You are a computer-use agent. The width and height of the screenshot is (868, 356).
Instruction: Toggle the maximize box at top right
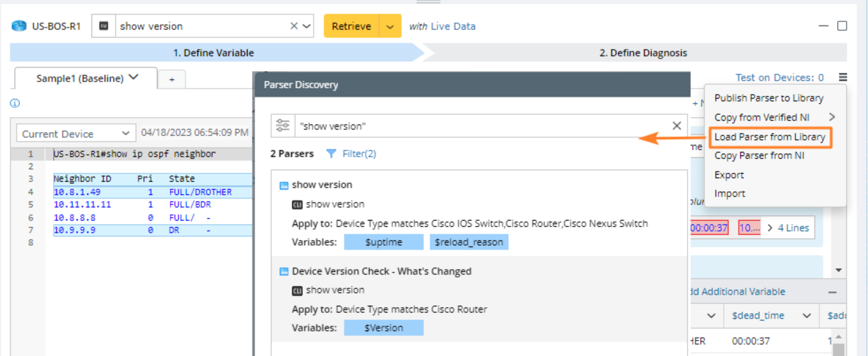click(842, 26)
